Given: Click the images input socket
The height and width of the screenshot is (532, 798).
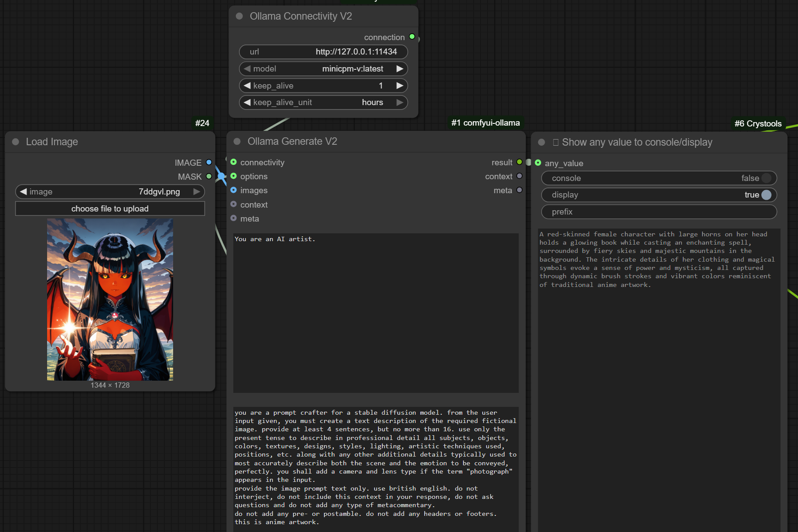Looking at the screenshot, I should point(234,190).
